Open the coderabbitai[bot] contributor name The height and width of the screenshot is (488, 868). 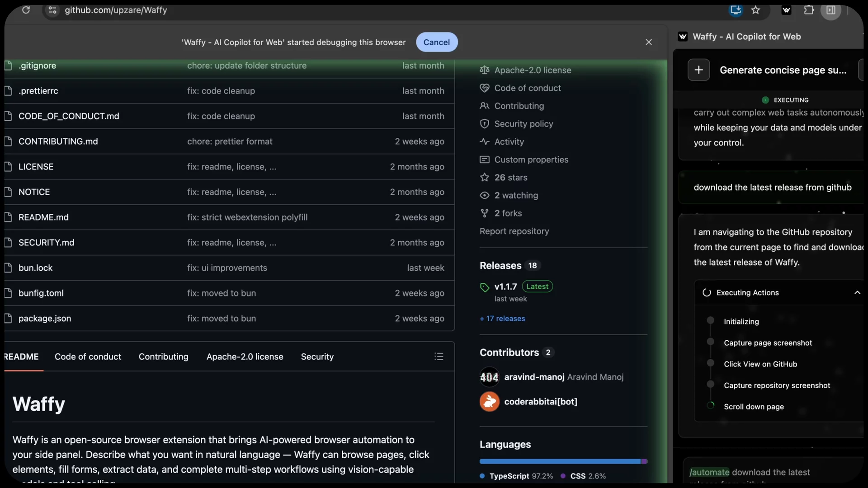[541, 402]
